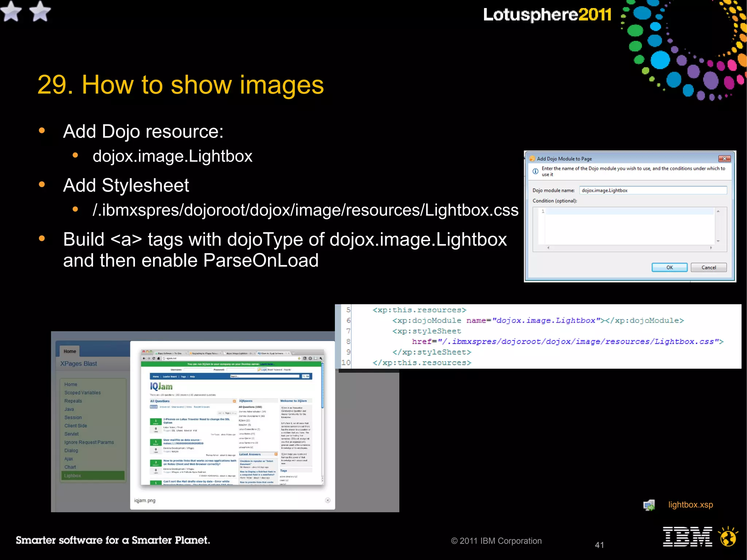The width and height of the screenshot is (747, 560).
Task: Click the slide number 41
Action: coord(599,545)
